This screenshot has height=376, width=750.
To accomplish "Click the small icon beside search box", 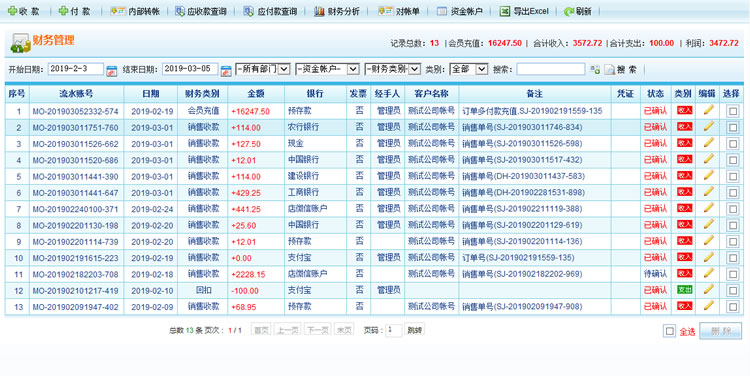I will coord(595,70).
